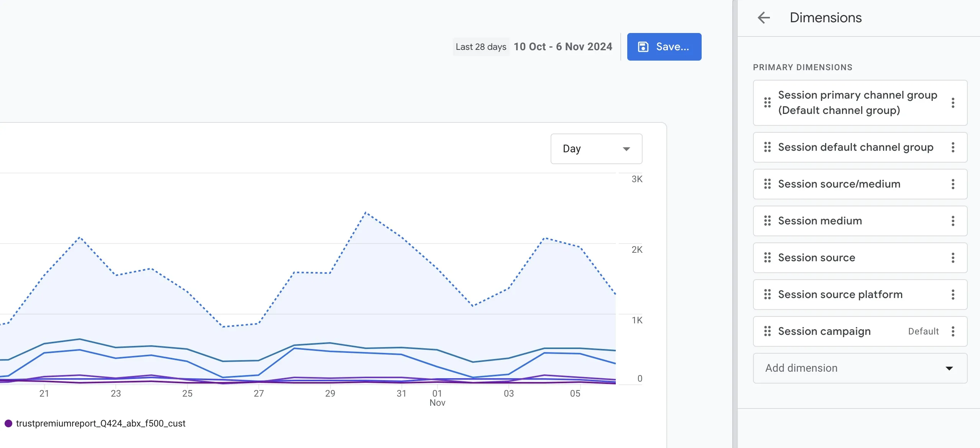Viewport: 980px width, 448px height.
Task: Click the dotted line peak near 30 Oct
Action: 366,212
